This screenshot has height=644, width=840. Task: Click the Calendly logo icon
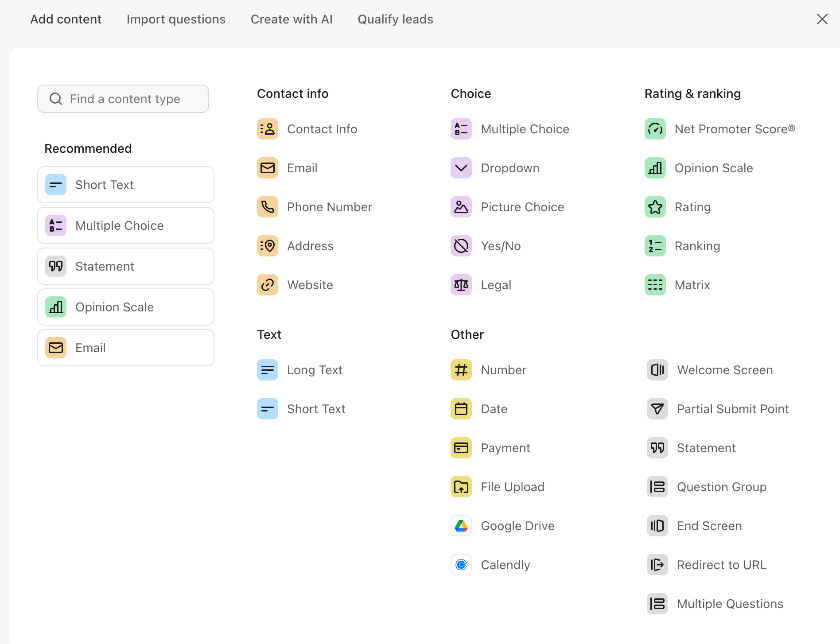coord(461,565)
